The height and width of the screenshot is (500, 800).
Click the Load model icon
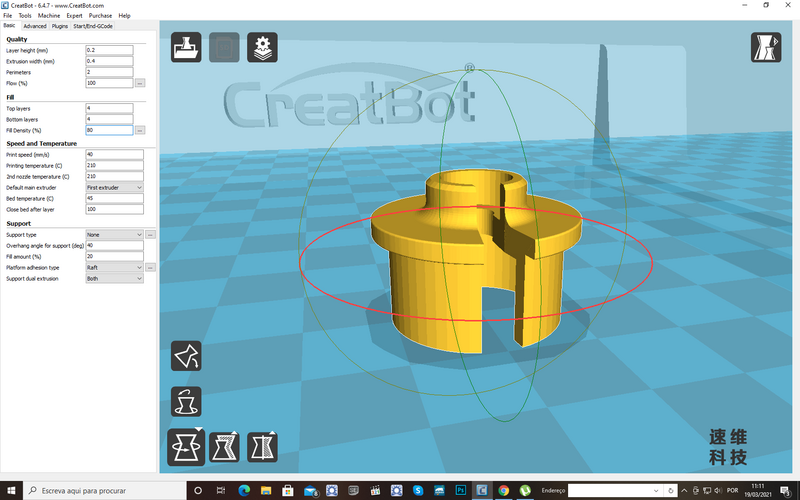pos(186,47)
